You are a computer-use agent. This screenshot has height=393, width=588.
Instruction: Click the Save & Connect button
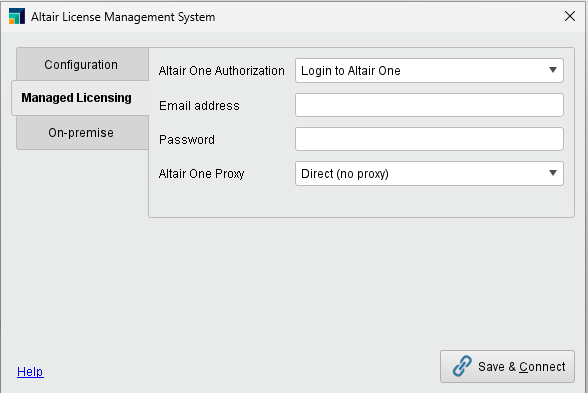pos(507,366)
